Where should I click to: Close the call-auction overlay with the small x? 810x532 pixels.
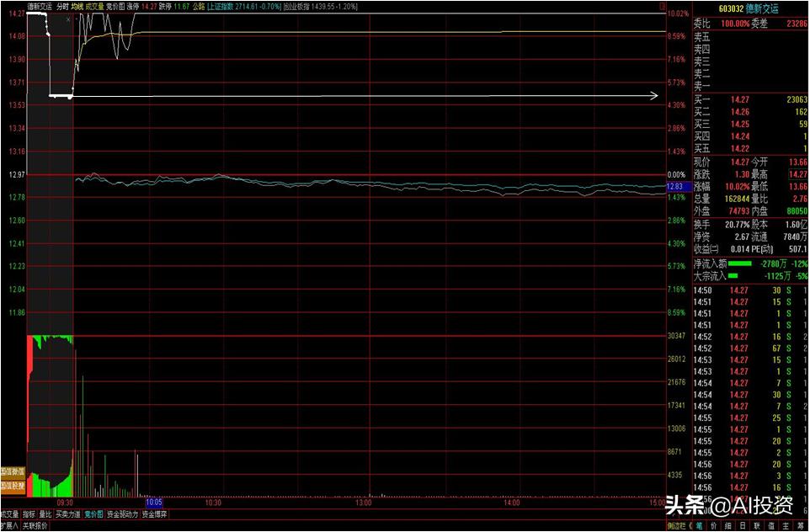coord(68,19)
